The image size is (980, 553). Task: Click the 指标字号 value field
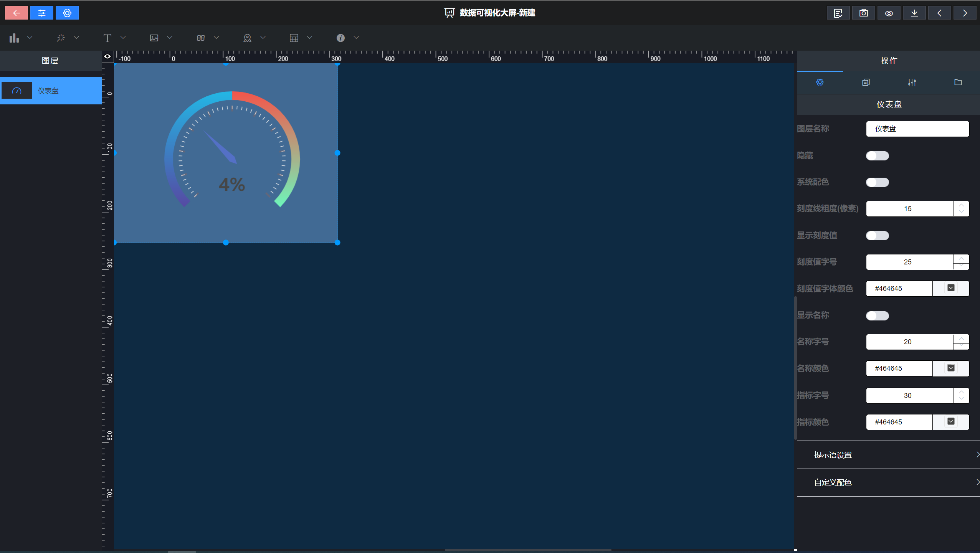[909, 396]
